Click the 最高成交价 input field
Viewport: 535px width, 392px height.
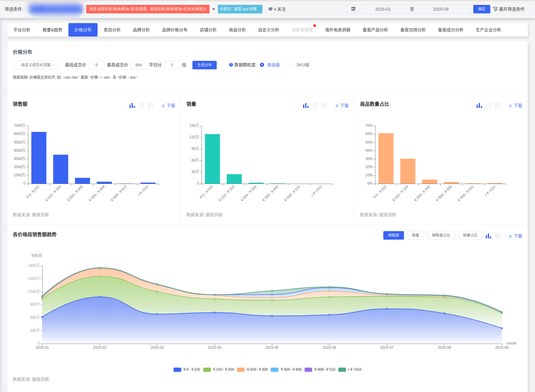tap(138, 65)
